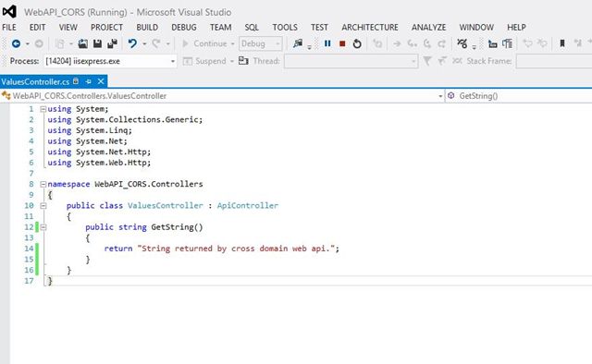
Task: Open the Debug configuration dropdown
Action: [261, 43]
